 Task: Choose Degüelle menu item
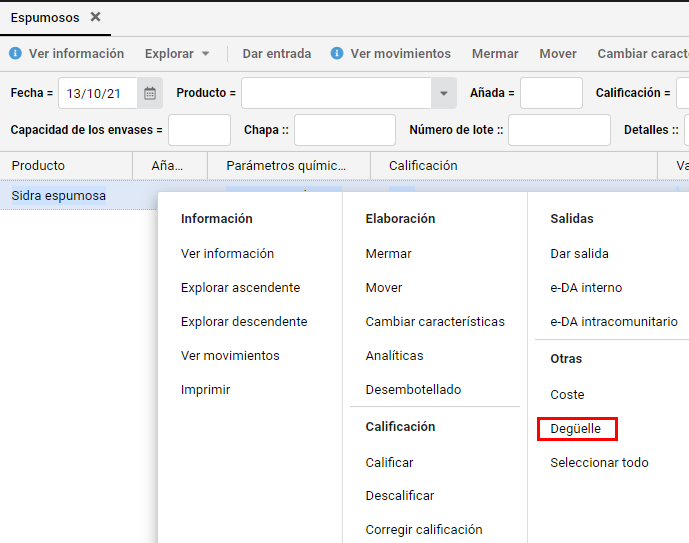coord(575,429)
